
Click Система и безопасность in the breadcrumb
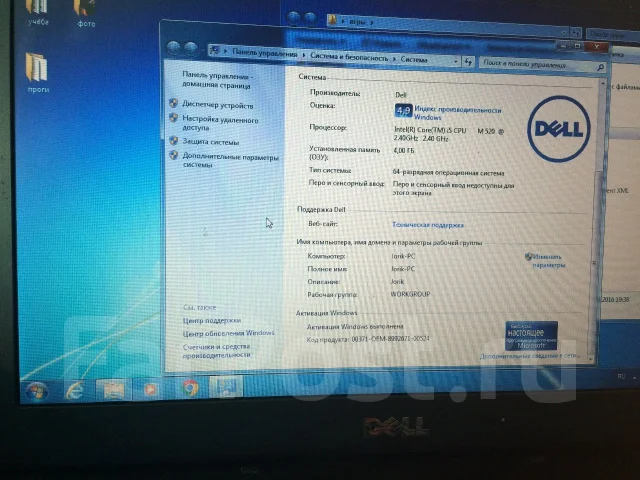(x=349, y=57)
